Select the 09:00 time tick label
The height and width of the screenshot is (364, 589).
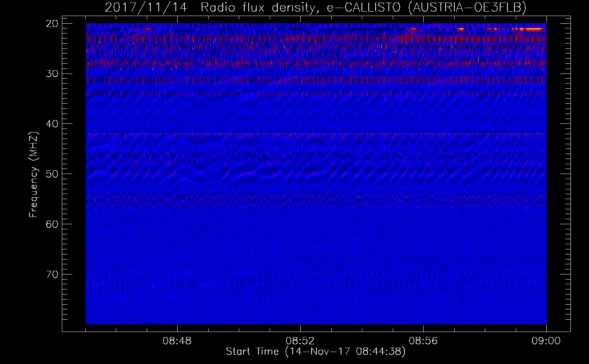point(546,341)
